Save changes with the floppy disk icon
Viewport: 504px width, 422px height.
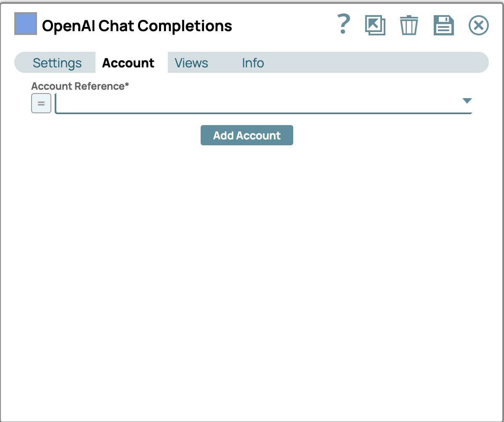[443, 25]
